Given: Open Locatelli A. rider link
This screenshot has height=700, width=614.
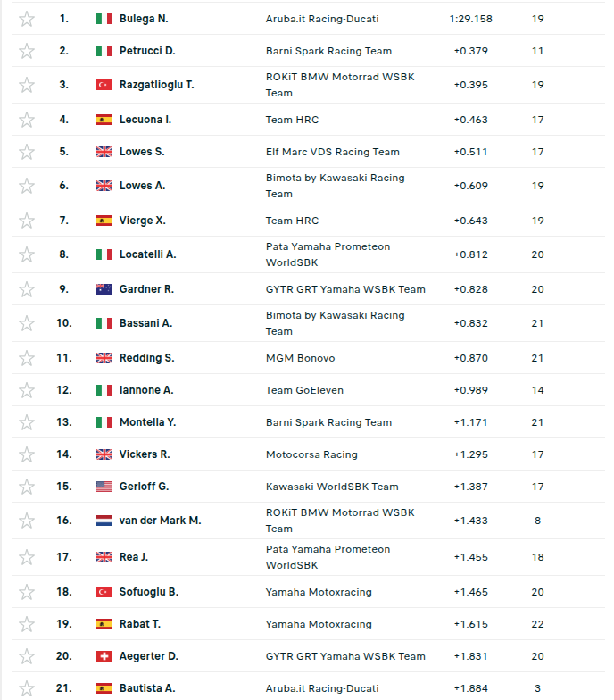Looking at the screenshot, I should (148, 254).
